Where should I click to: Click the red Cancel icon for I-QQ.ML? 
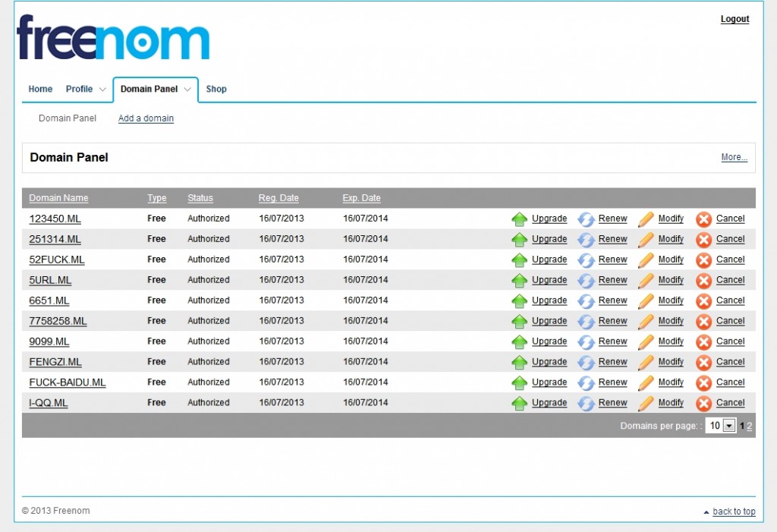pos(703,404)
